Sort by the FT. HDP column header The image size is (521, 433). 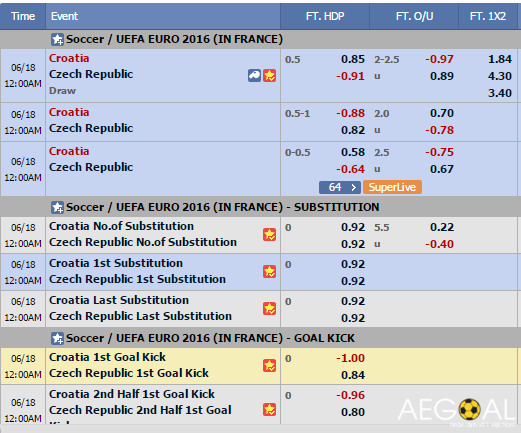click(x=325, y=16)
